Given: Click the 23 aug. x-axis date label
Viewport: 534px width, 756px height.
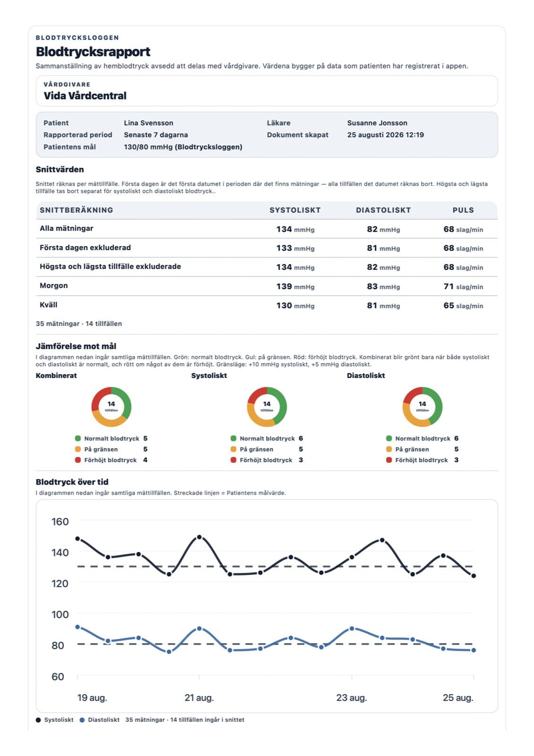Looking at the screenshot, I should [352, 697].
